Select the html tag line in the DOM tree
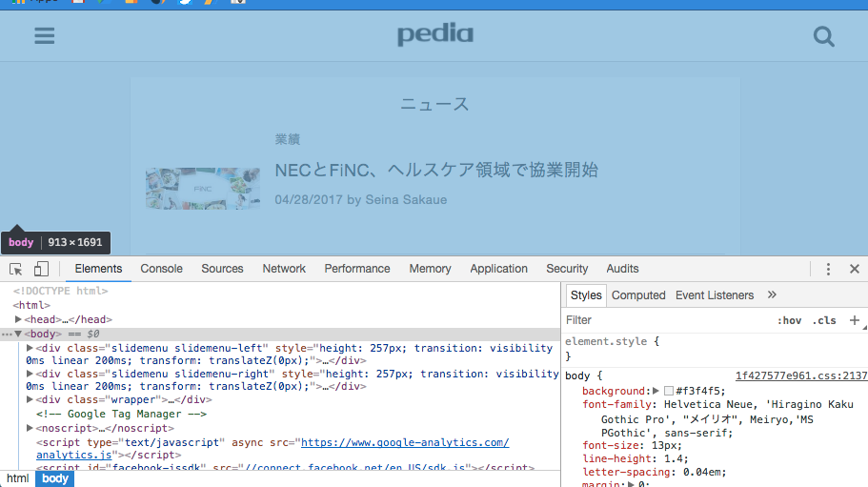Image resolution: width=868 pixels, height=487 pixels. click(31, 305)
